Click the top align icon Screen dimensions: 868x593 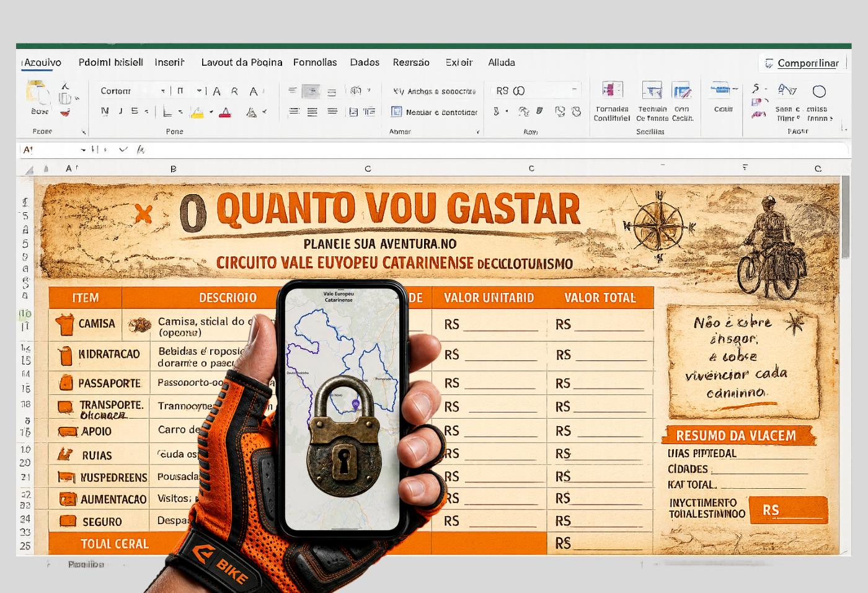[293, 91]
